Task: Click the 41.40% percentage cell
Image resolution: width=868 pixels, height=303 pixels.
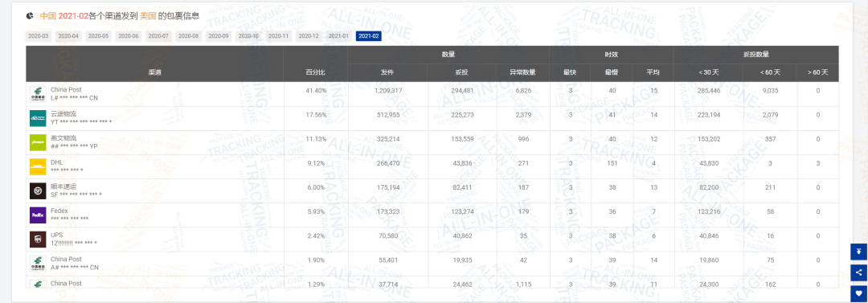Action: [316, 90]
